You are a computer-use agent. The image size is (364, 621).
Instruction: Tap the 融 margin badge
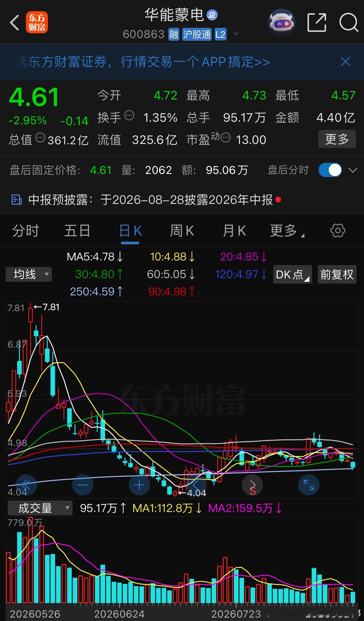(x=174, y=34)
